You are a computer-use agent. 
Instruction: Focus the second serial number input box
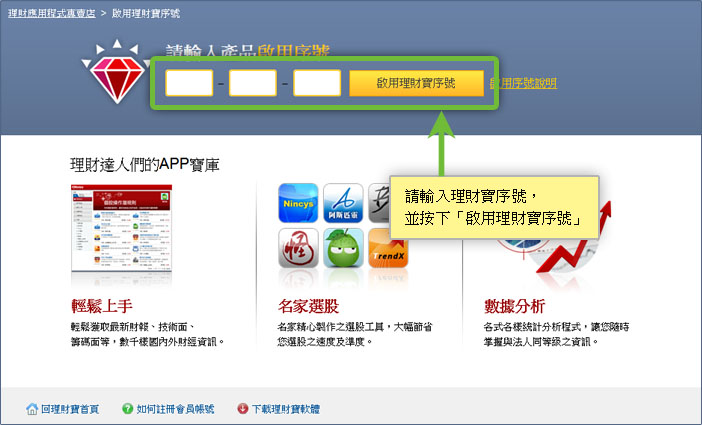pos(253,83)
